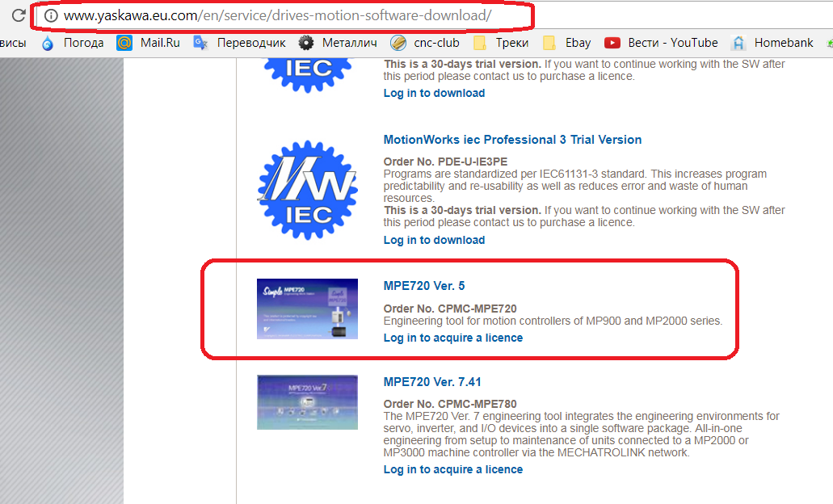Open MotionWorks iec Professional 3 Trial Version link
The height and width of the screenshot is (504, 833).
click(512, 140)
